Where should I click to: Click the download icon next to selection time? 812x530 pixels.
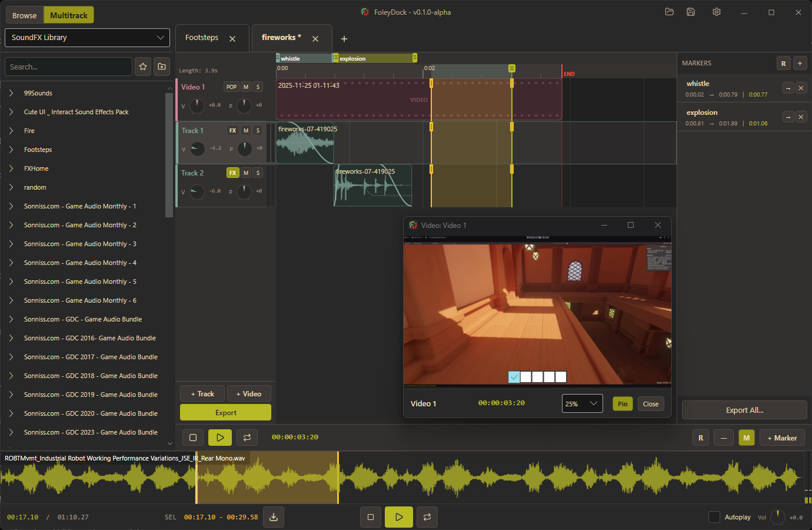[x=274, y=517]
